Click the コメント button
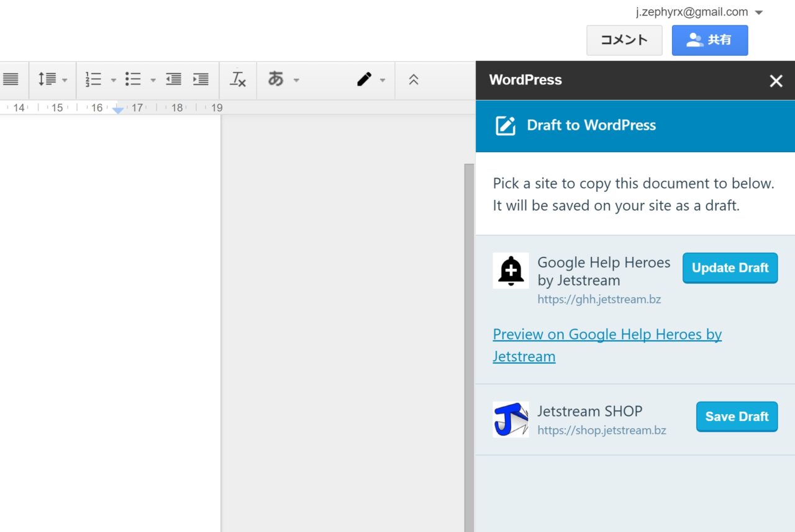Viewport: 795px width, 532px height. pos(624,40)
